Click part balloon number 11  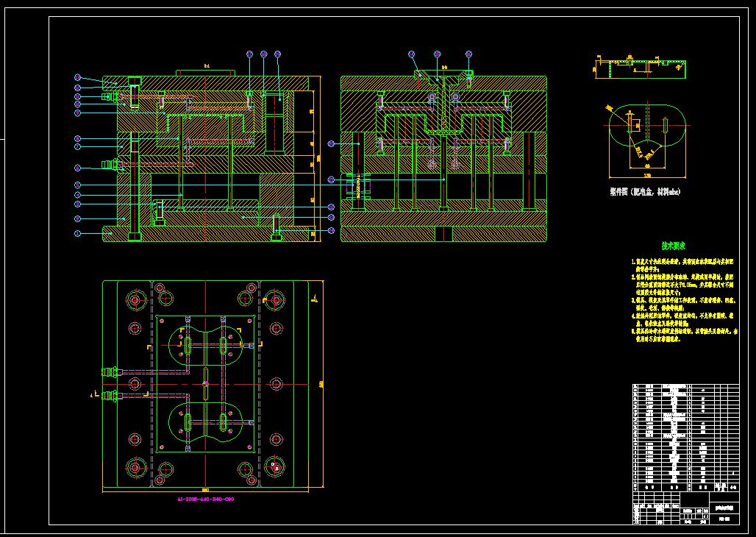[77, 96]
